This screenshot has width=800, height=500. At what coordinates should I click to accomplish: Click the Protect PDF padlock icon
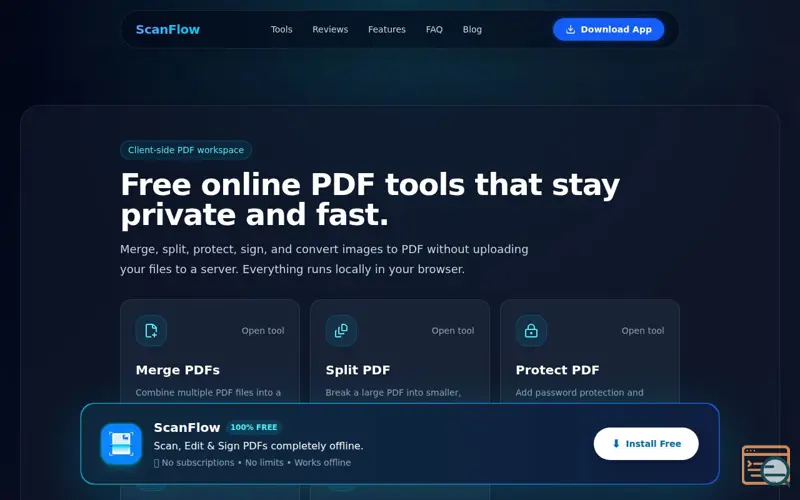[x=531, y=331]
